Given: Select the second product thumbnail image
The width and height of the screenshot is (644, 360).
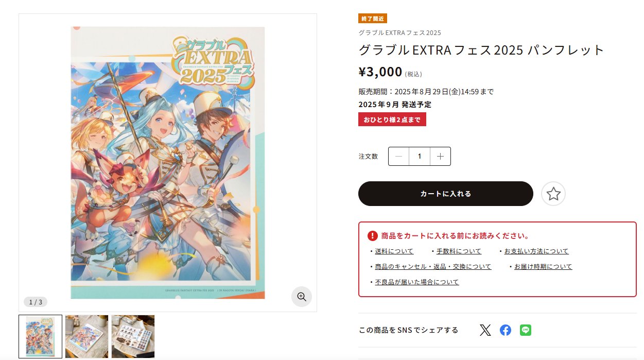Looking at the screenshot, I should click(86, 336).
